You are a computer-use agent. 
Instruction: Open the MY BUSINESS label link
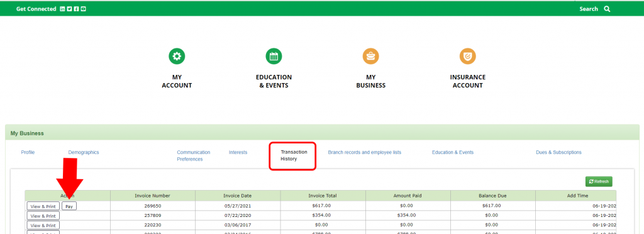370,81
